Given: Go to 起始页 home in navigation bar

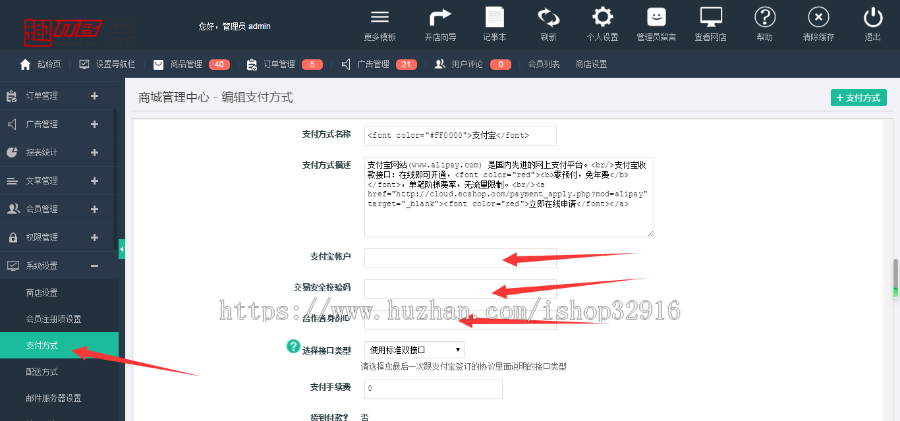Looking at the screenshot, I should pos(40,64).
